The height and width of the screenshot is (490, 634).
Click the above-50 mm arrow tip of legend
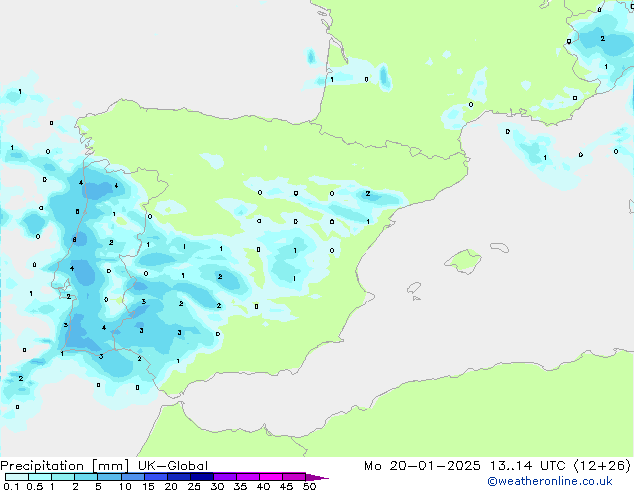point(317,477)
